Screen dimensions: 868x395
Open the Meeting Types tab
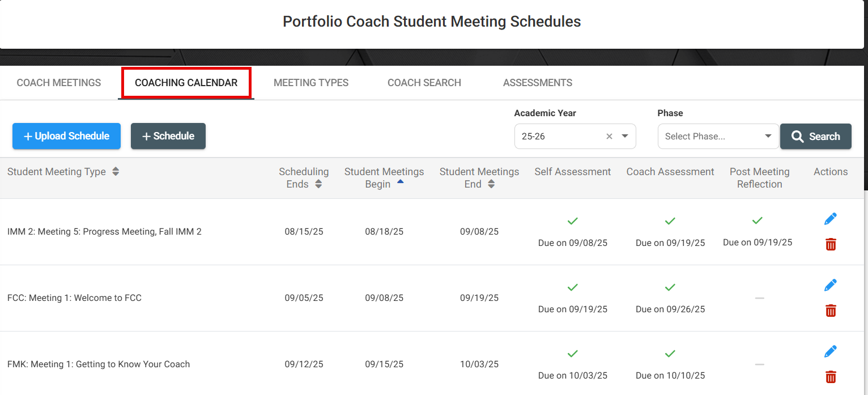[311, 83]
